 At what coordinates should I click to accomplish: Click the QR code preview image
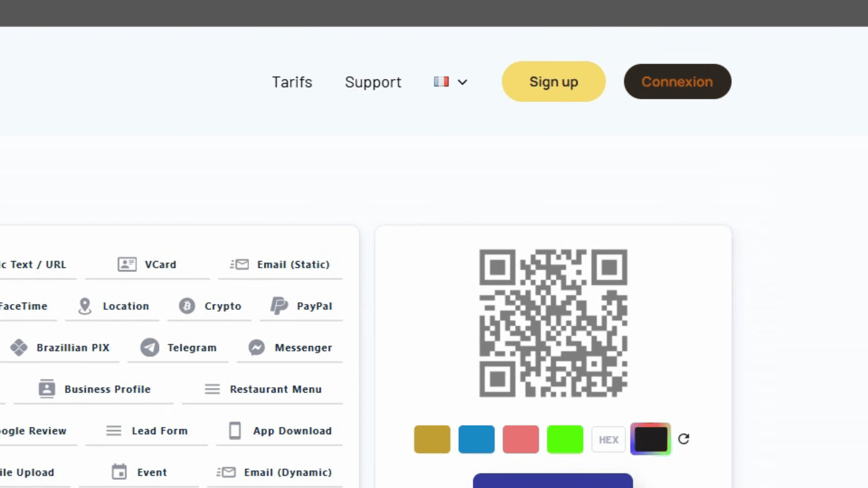coord(553,323)
